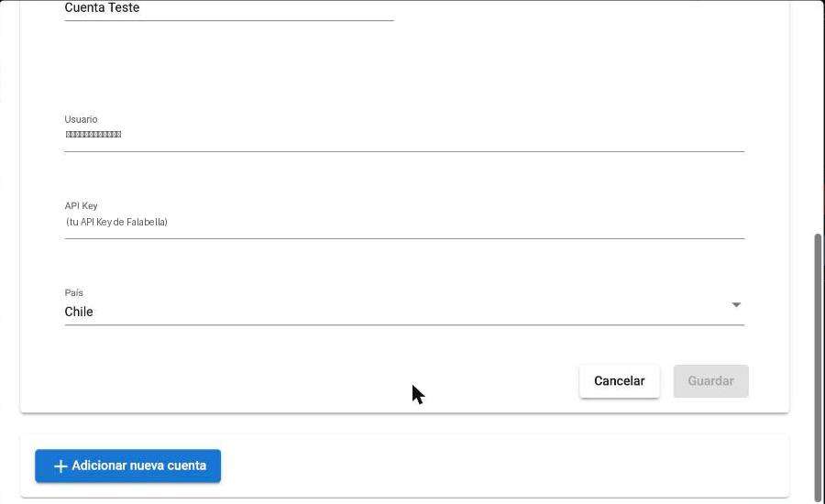Click the Guardar button
This screenshot has height=504, width=825.
(710, 381)
